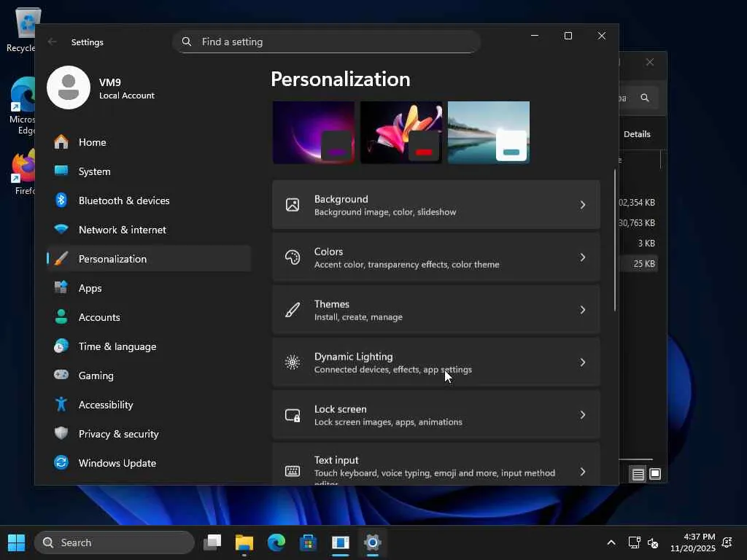Open Windows Update from sidebar icon
This screenshot has height=560, width=747.
(x=62, y=463)
